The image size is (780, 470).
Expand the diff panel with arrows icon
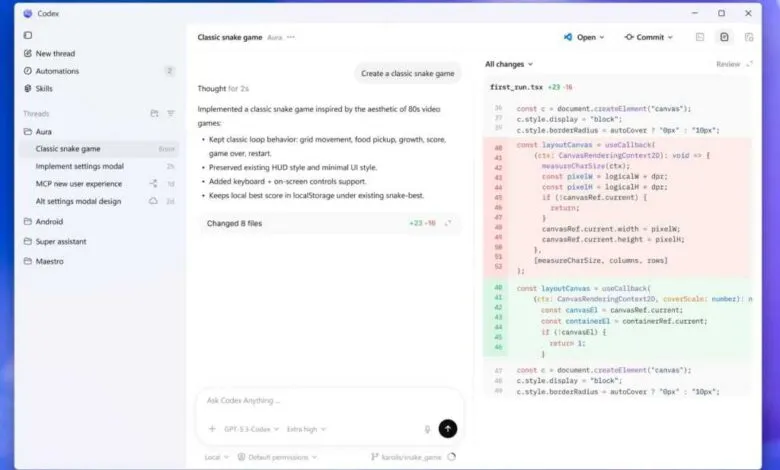coord(750,64)
